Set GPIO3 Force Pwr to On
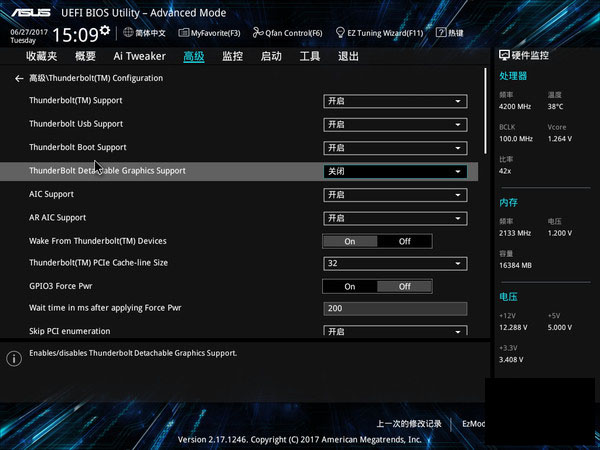 click(350, 287)
